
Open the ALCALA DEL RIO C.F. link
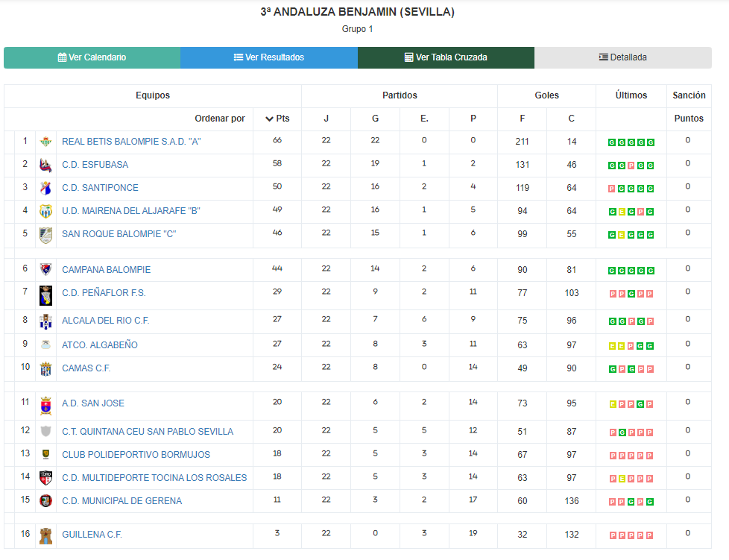coord(106,321)
